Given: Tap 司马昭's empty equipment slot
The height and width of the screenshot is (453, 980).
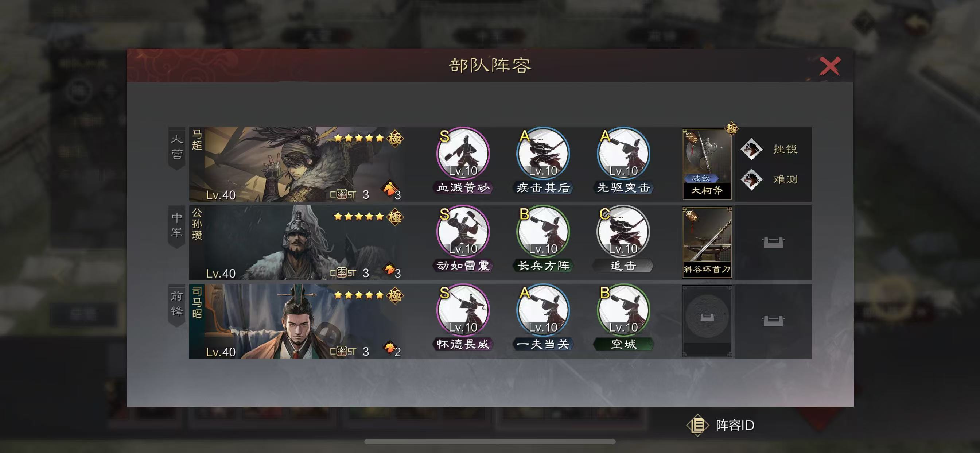Looking at the screenshot, I should click(707, 321).
